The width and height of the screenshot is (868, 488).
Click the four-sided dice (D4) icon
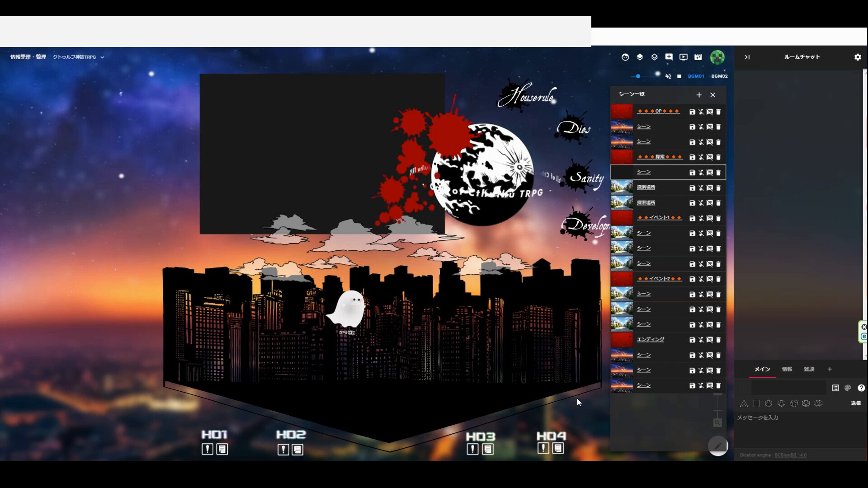(x=744, y=404)
